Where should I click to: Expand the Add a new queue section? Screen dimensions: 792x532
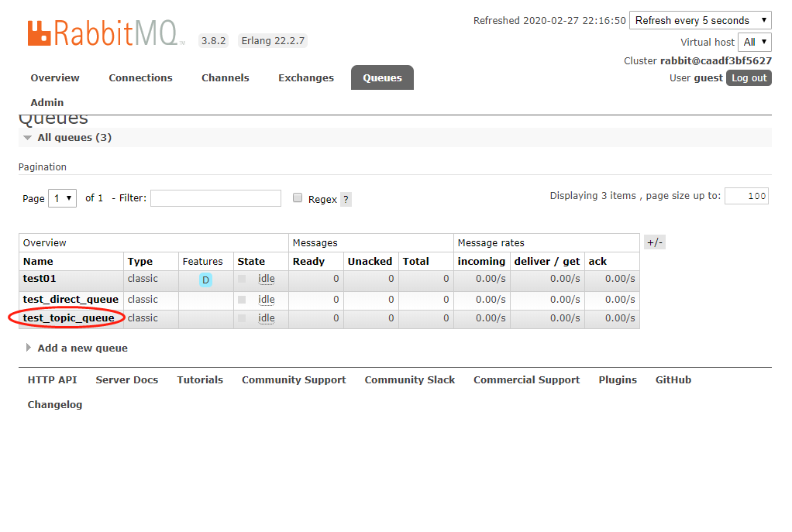[x=77, y=348]
